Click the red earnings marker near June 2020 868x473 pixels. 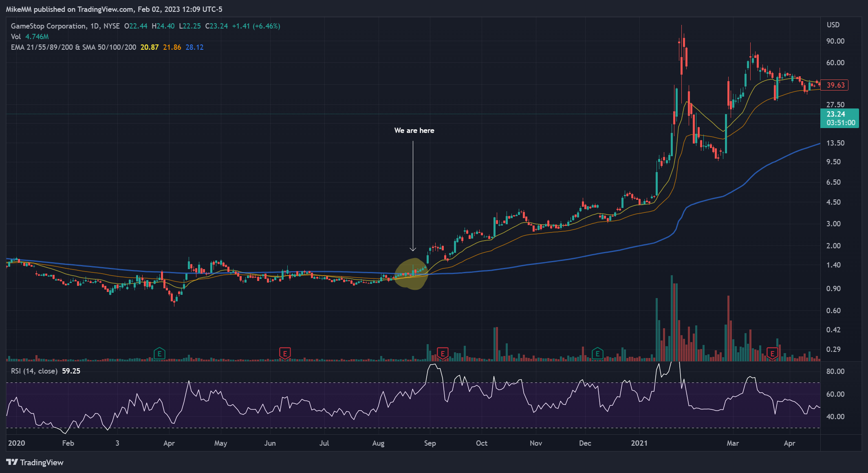[285, 353]
